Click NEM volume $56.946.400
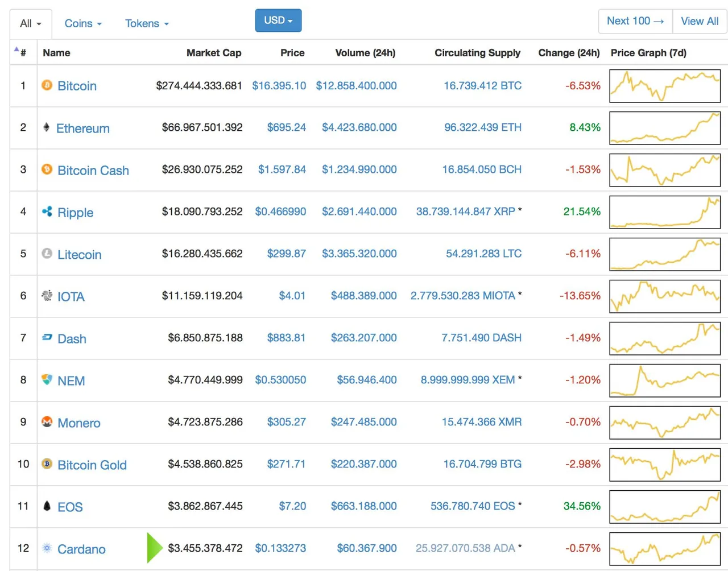Screen dimensions: 728x571 [x=367, y=380]
